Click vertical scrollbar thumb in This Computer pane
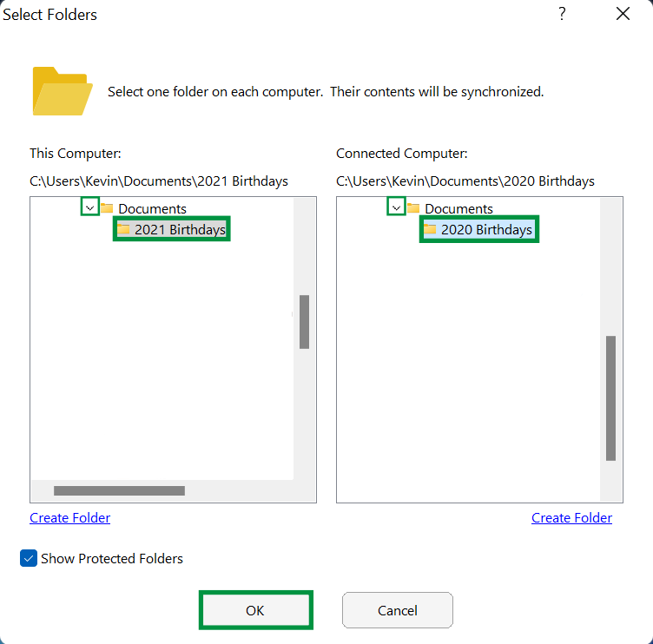The height and width of the screenshot is (644, 653). 304,322
